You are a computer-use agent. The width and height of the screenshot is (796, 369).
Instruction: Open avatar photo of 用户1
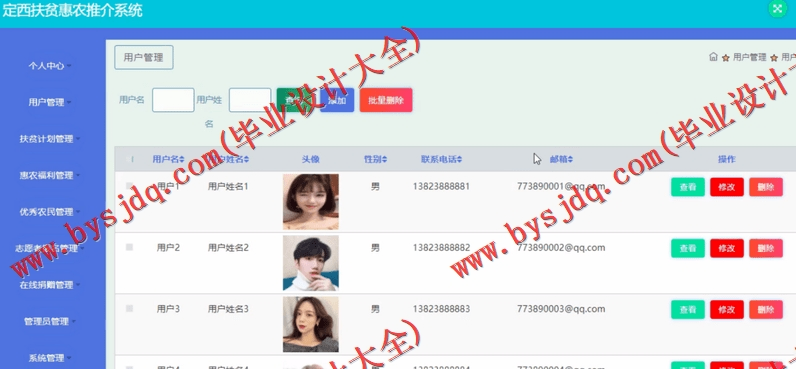pos(311,202)
